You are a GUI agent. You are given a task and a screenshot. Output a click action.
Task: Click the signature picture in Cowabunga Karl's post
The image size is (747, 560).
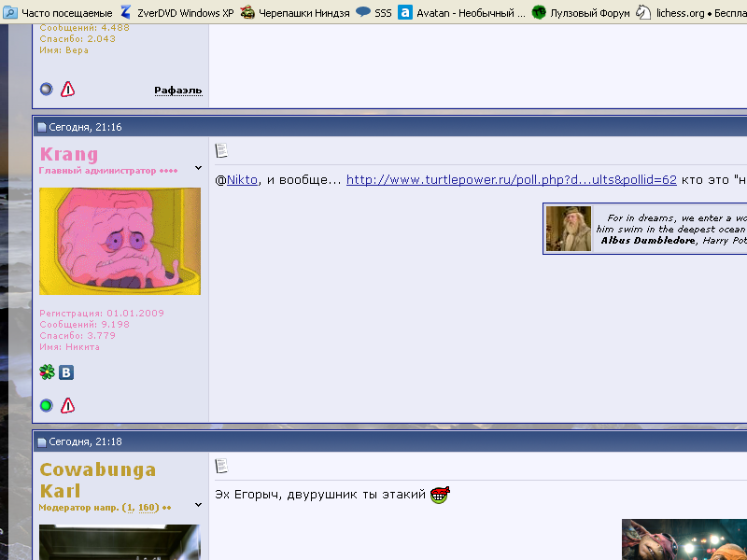tap(684, 539)
